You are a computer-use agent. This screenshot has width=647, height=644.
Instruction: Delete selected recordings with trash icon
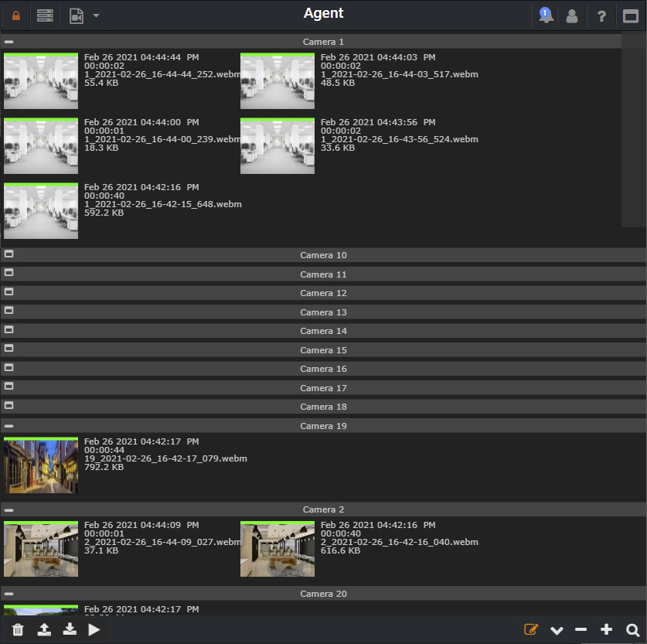18,629
